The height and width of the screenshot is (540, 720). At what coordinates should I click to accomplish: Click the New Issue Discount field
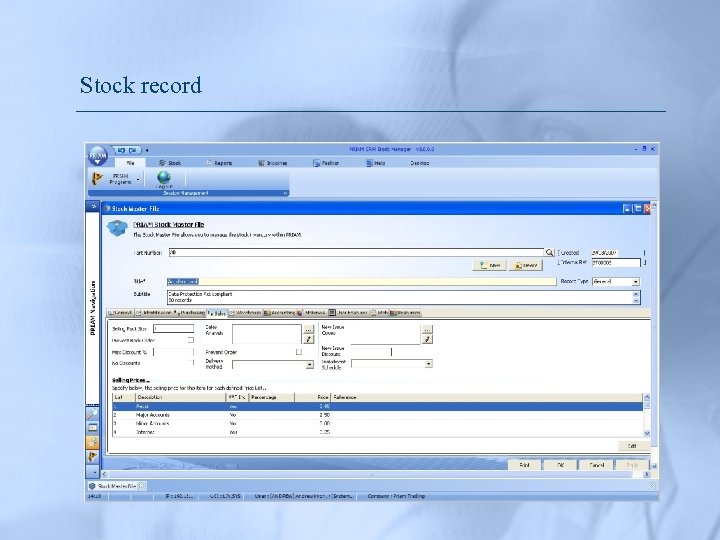[x=371, y=352]
